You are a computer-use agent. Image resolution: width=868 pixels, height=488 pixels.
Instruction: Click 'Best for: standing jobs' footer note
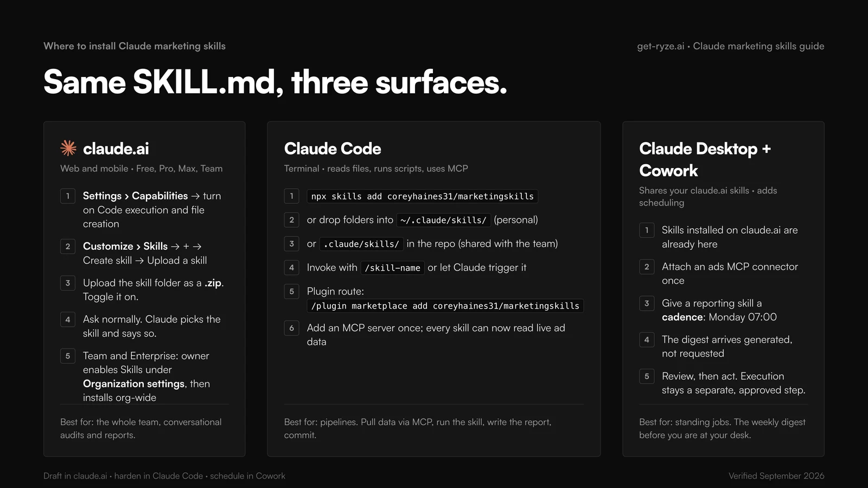[x=722, y=428]
